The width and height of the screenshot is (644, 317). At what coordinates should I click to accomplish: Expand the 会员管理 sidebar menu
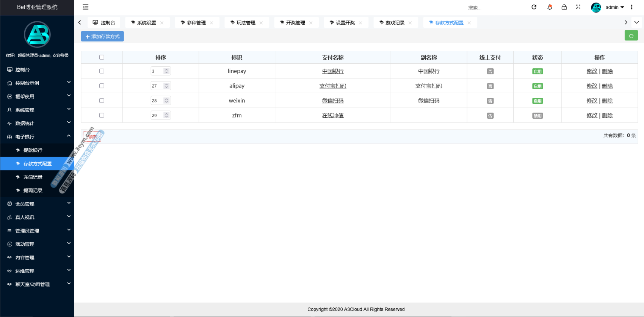click(37, 204)
